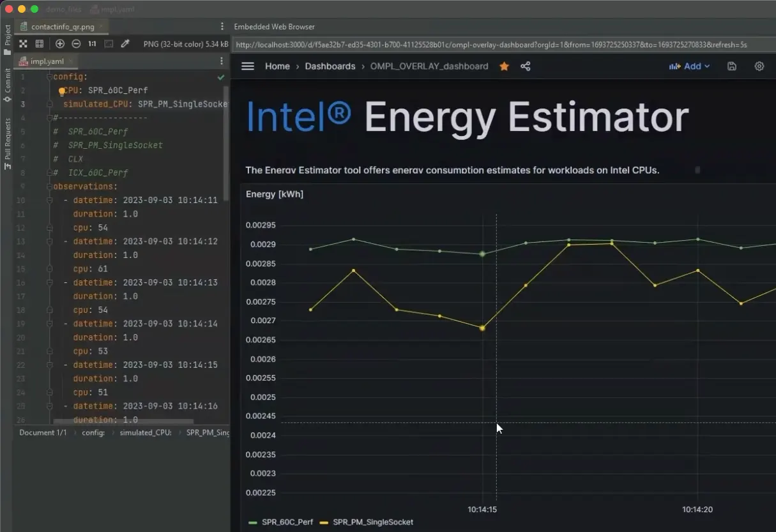Open Dashboards from the breadcrumb trail
The image size is (776, 532).
coord(330,66)
